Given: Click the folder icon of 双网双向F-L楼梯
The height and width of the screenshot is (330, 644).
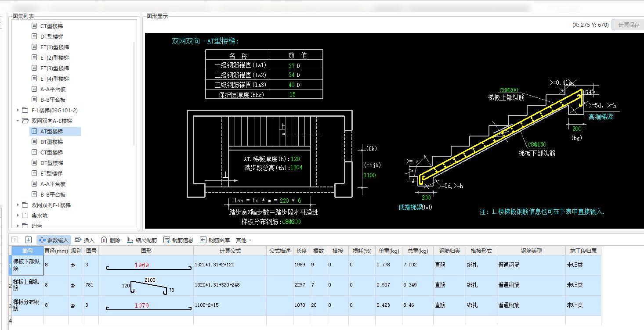Looking at the screenshot, I should [25, 205].
